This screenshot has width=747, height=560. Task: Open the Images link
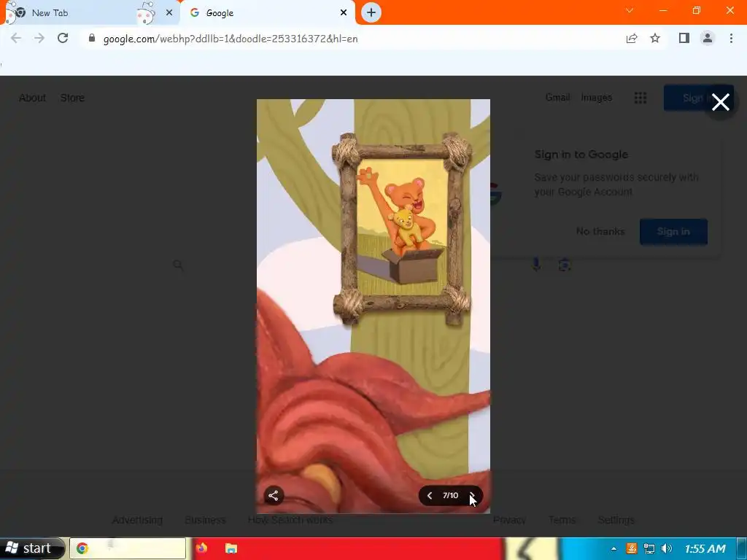[x=597, y=98]
